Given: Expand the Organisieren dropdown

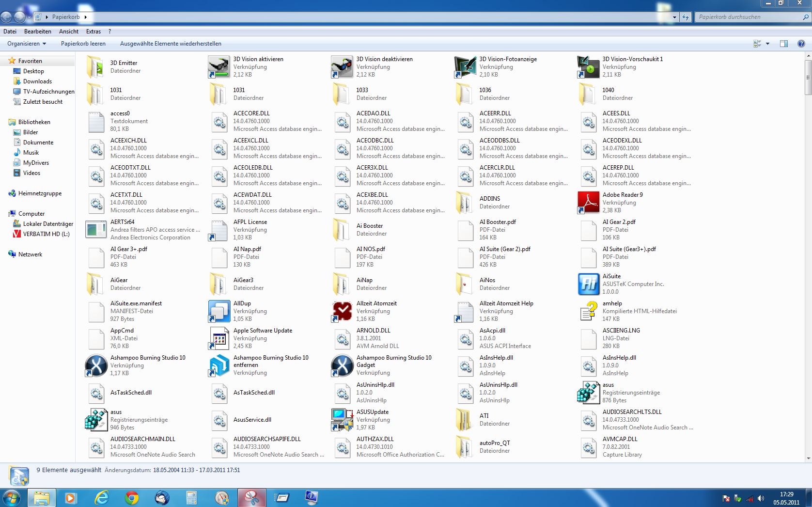Looking at the screenshot, I should [x=27, y=44].
